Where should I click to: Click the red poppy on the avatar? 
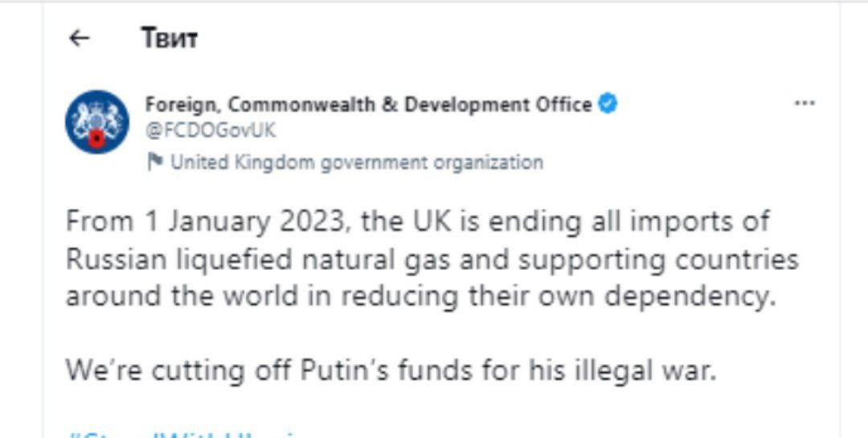click(97, 138)
